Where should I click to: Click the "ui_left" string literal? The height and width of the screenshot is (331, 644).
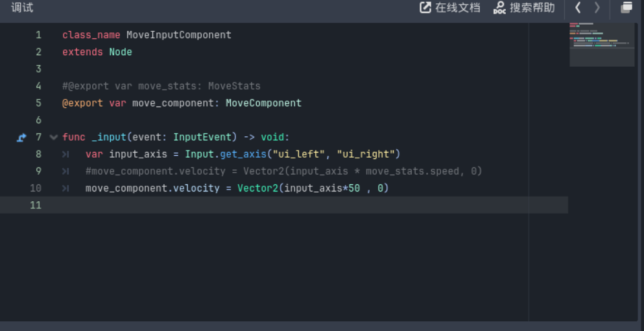click(x=299, y=154)
